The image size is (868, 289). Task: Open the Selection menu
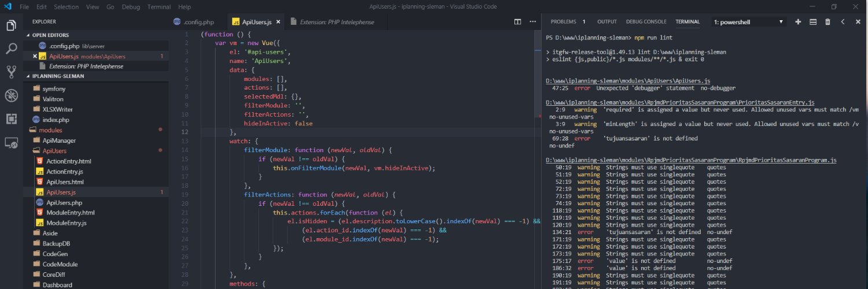coord(66,7)
